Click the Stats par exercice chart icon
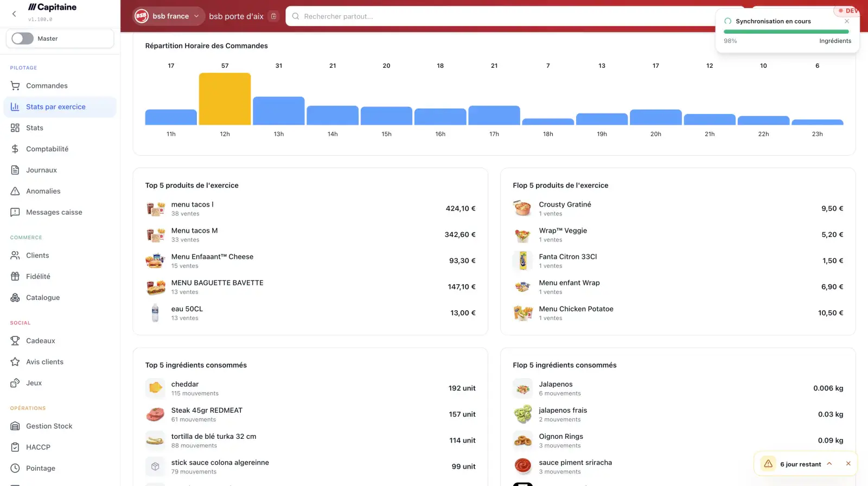 tap(15, 107)
